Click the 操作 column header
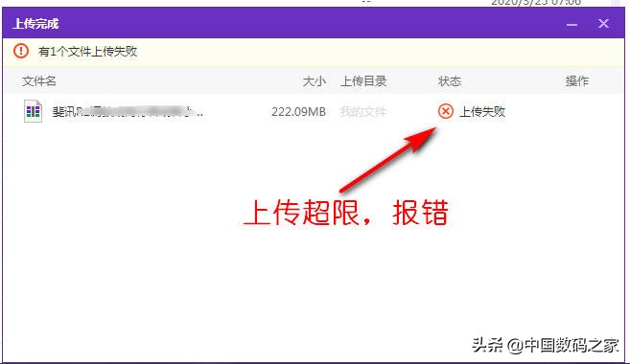The width and height of the screenshot is (630, 364). pos(577,81)
